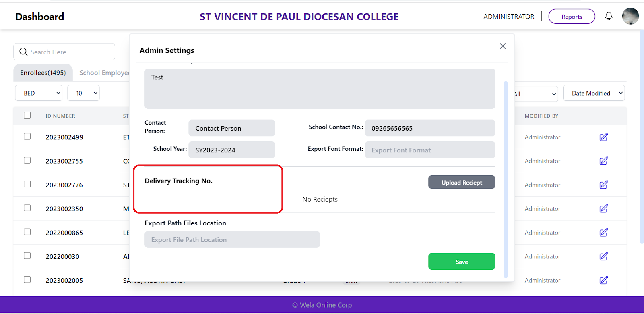Select the checkbox for ID 2023002350

tap(27, 208)
